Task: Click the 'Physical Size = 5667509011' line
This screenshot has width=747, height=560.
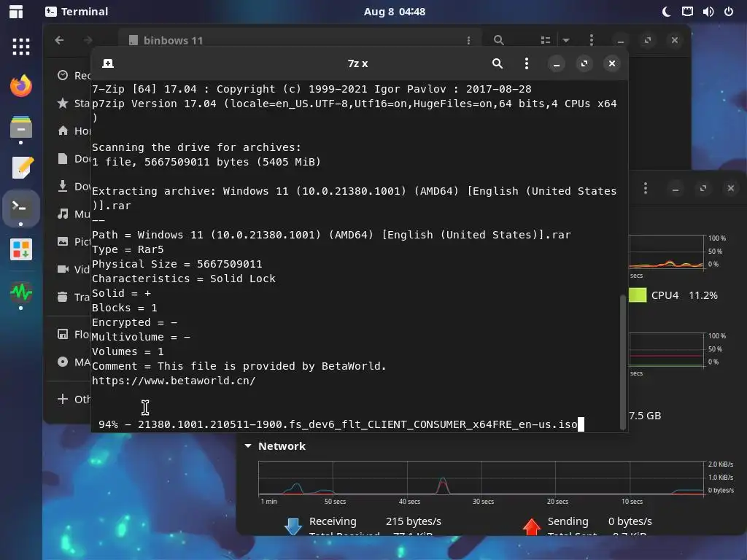Action: click(177, 264)
